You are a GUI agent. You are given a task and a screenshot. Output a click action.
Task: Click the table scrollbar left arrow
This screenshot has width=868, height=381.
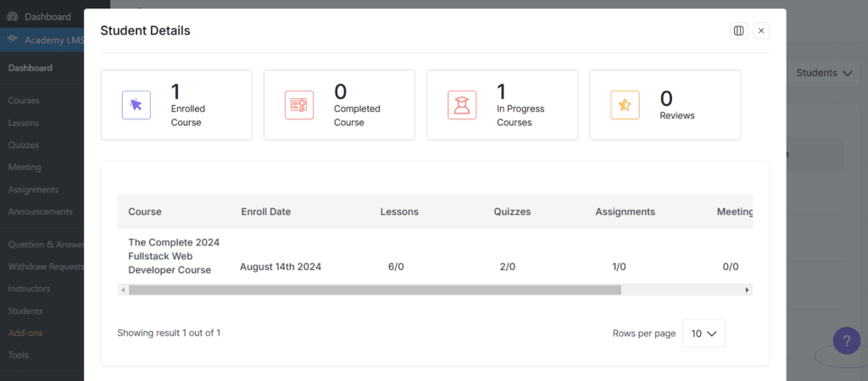point(123,290)
